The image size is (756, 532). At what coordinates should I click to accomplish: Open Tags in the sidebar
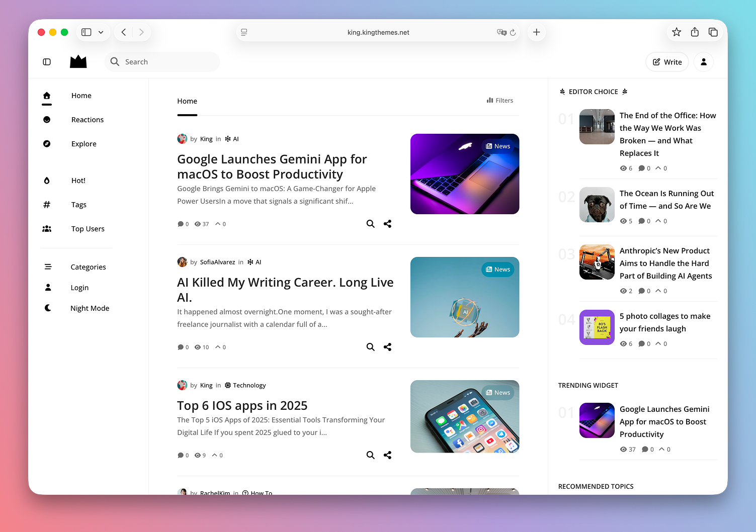(79, 205)
